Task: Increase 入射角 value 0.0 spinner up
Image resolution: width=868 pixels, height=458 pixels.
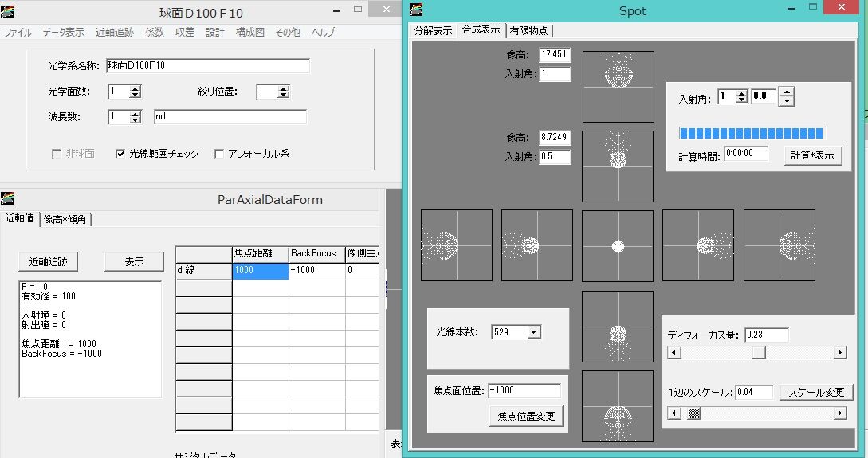Action: [x=787, y=92]
